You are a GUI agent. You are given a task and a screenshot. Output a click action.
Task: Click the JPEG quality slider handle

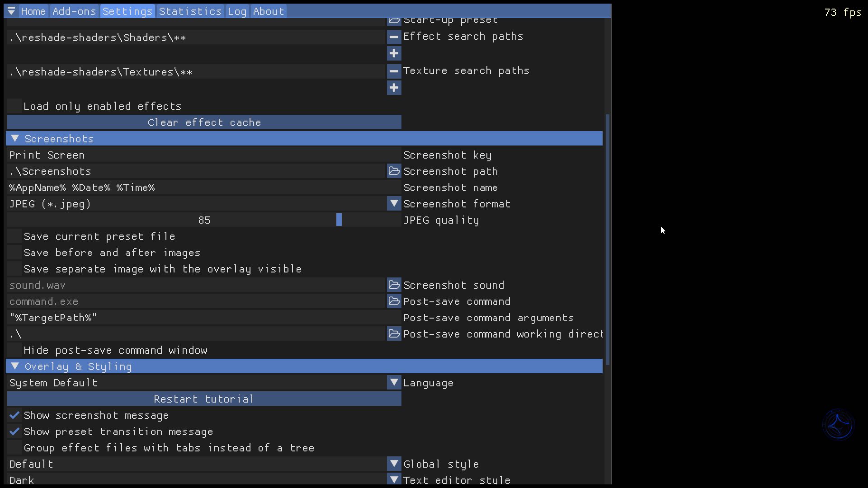[x=339, y=220]
